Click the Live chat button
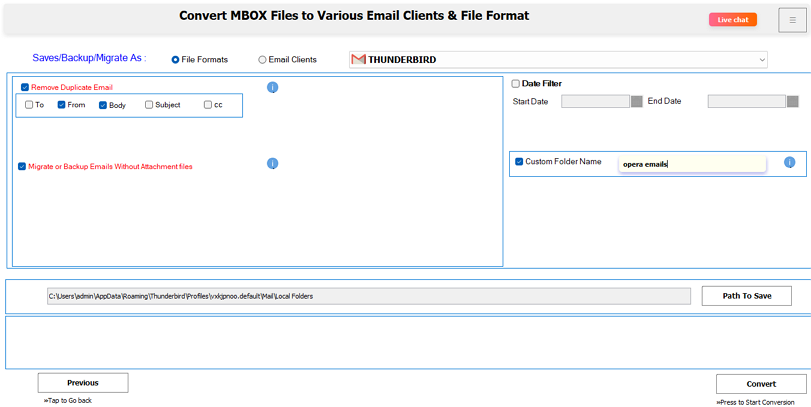 (x=733, y=20)
